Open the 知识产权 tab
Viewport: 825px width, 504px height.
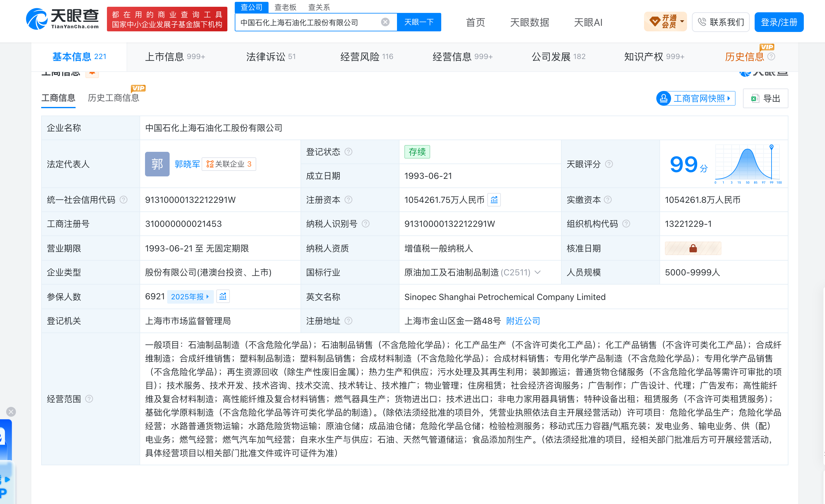coord(654,57)
